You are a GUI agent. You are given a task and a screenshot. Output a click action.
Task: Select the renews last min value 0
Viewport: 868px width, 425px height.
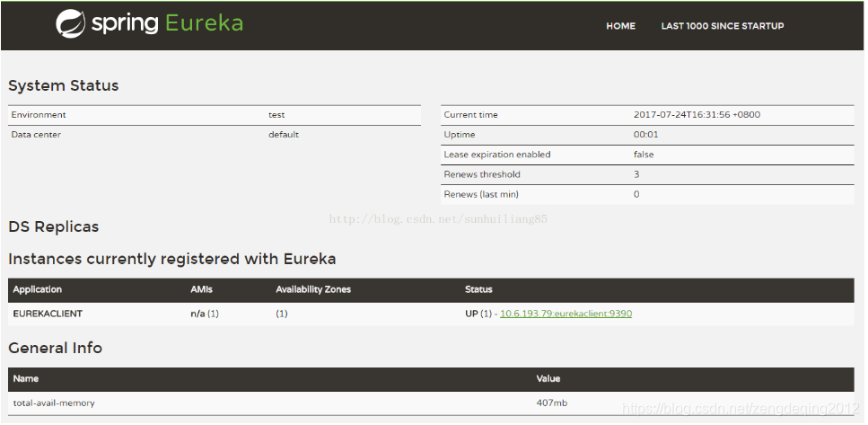pos(636,194)
